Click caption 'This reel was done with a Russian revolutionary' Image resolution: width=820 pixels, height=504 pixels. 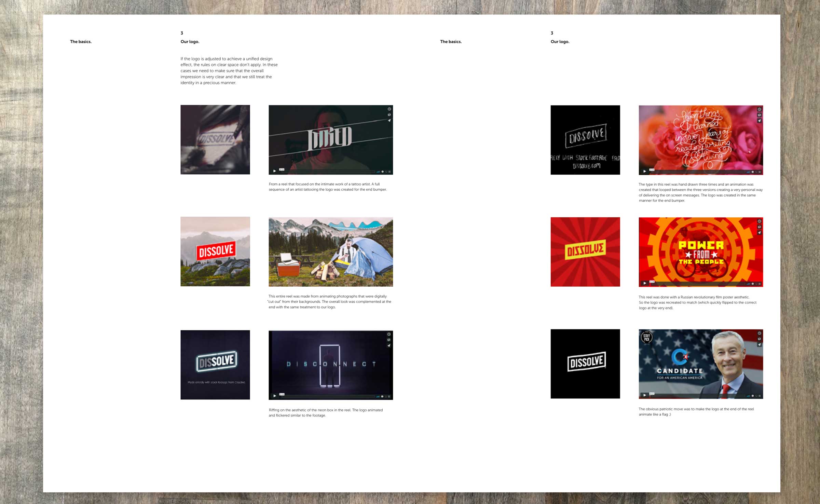click(697, 302)
